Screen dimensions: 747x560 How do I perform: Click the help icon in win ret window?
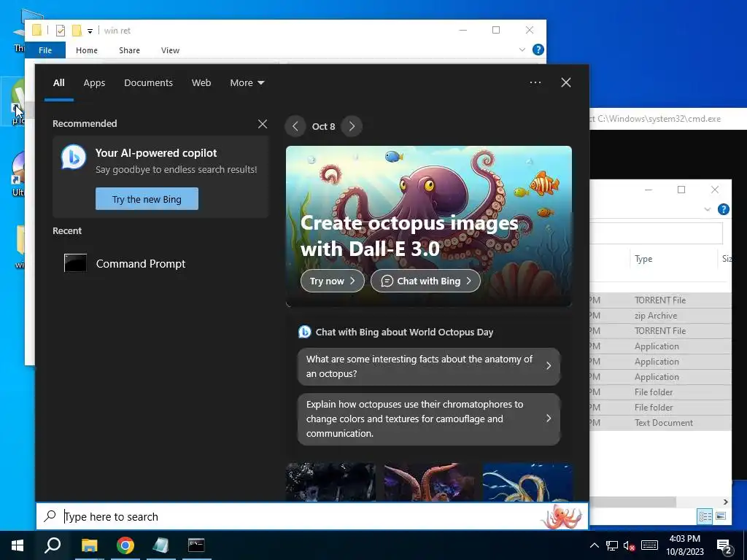[x=538, y=50]
